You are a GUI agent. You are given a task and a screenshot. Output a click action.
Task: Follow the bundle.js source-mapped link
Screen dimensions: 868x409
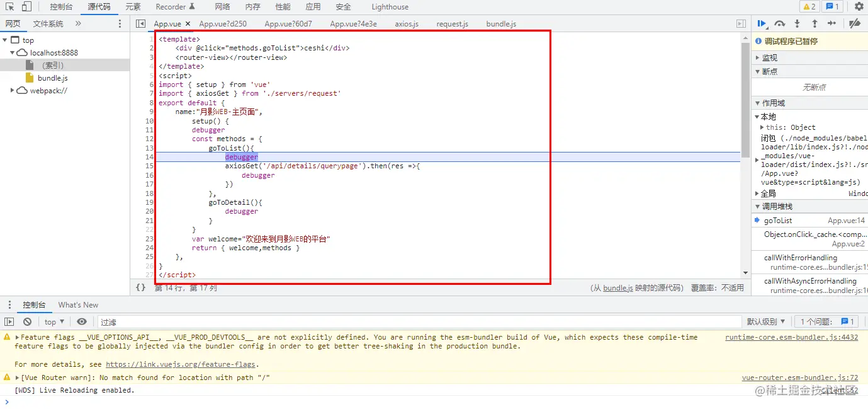click(x=618, y=288)
